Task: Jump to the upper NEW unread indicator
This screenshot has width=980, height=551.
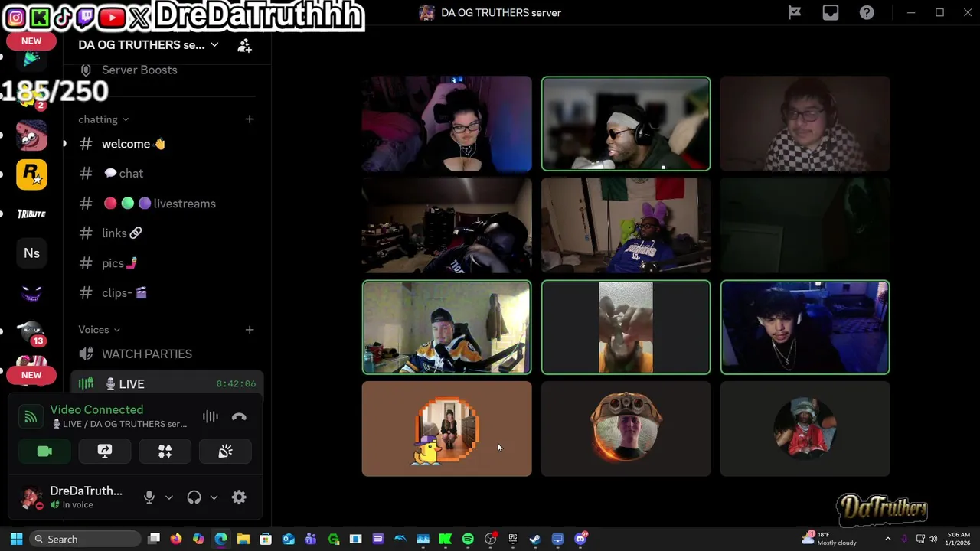Action: tap(31, 41)
